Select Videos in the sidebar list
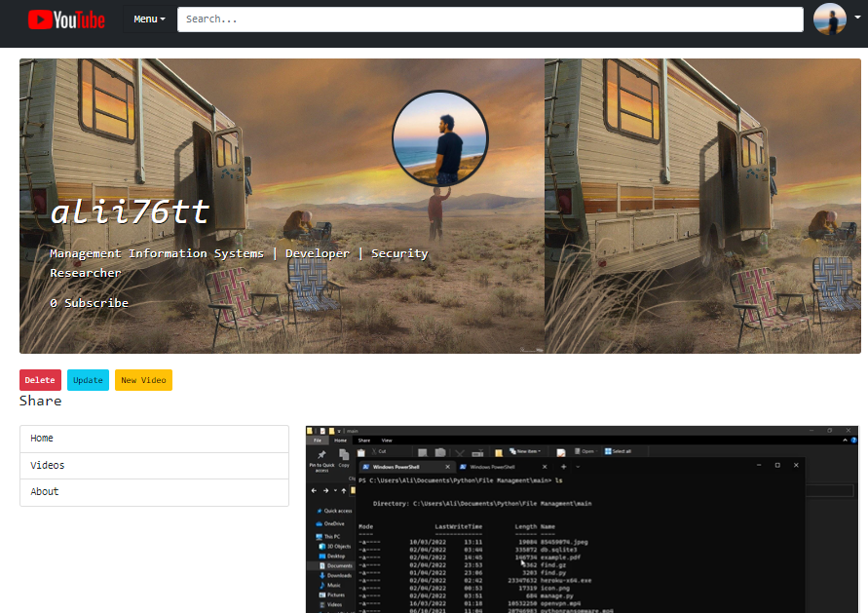This screenshot has width=868, height=613. pyautogui.click(x=155, y=466)
